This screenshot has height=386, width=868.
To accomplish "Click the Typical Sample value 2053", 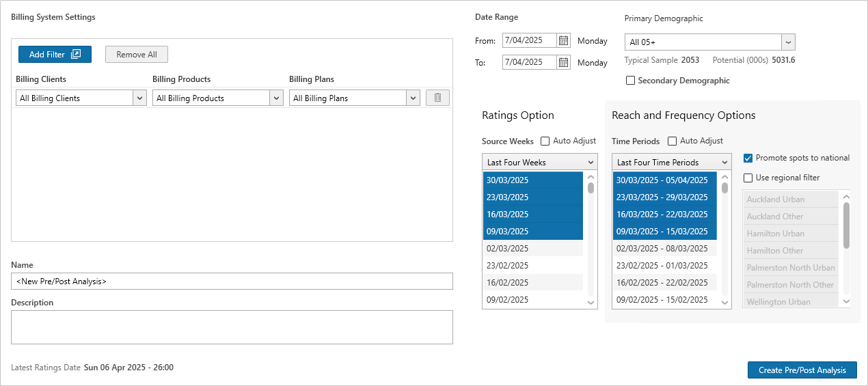I will pos(690,60).
